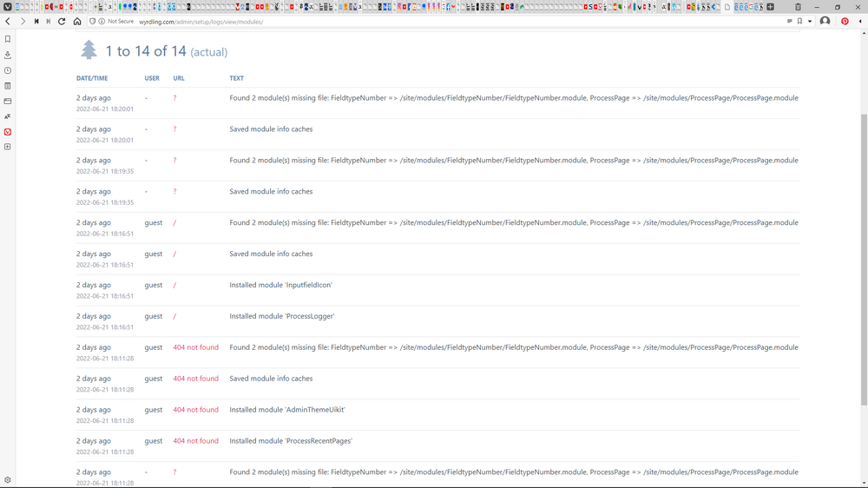Click "Installed module 'ProcessRecentPages'" text
This screenshot has width=868, height=488.
pyautogui.click(x=291, y=441)
